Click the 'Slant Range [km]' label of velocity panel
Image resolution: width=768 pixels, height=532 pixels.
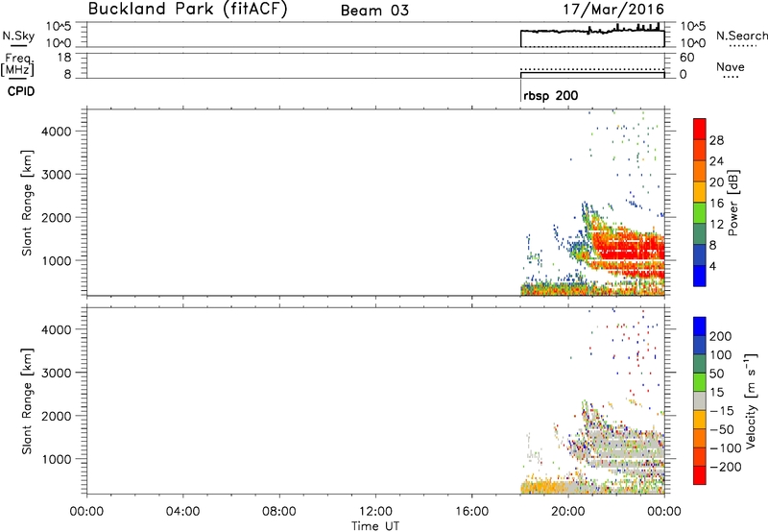[x=27, y=401]
